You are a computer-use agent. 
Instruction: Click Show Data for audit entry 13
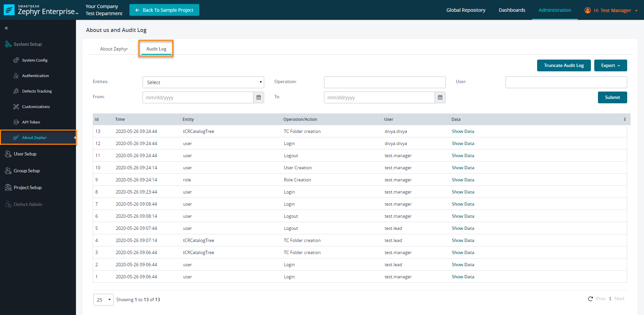coord(463,132)
